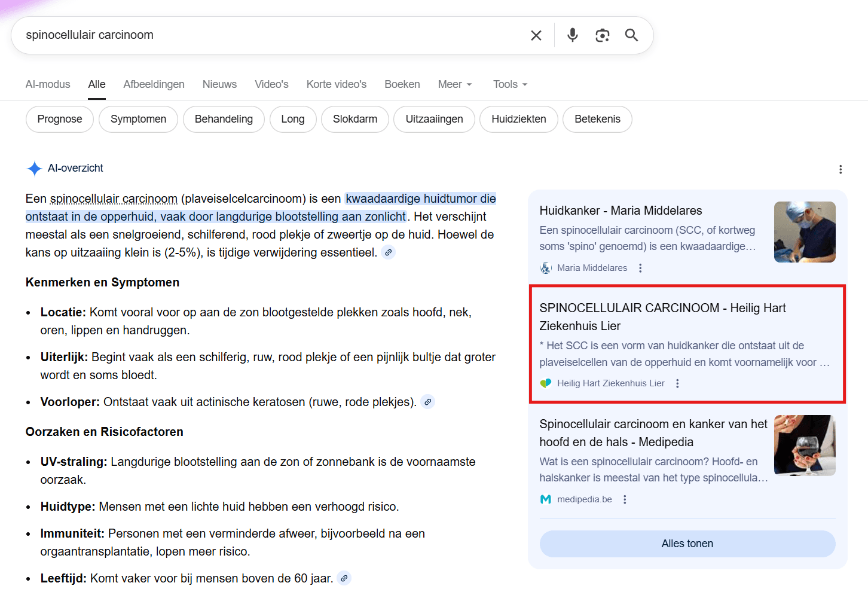This screenshot has height=598, width=868.
Task: Click the microphone icon for voice search
Action: [572, 35]
